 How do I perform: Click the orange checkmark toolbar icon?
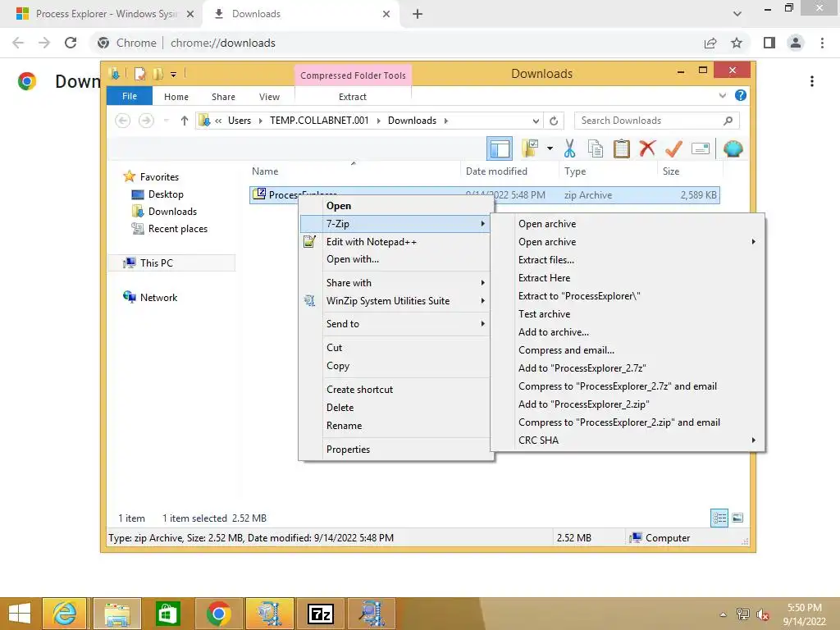click(x=673, y=148)
